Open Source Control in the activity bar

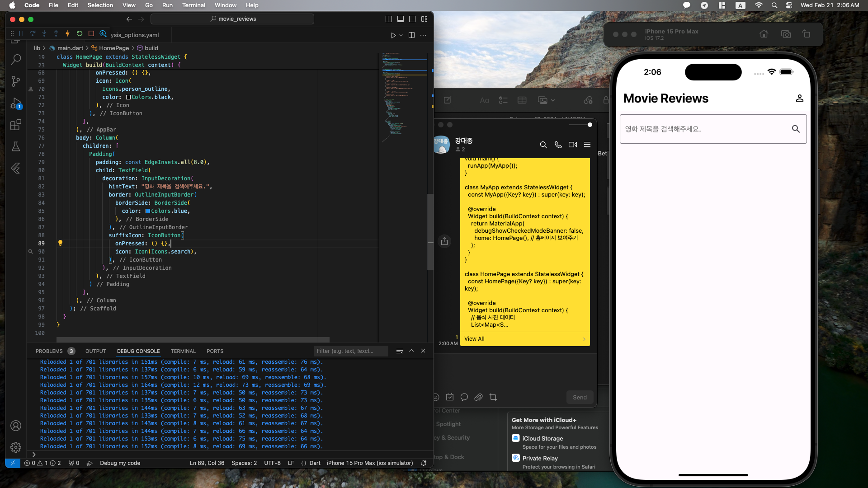coord(16,81)
